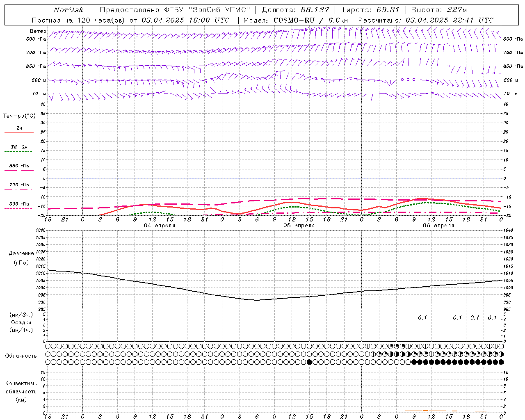Select the "Td 2м" dew point legend entry

click(19, 147)
